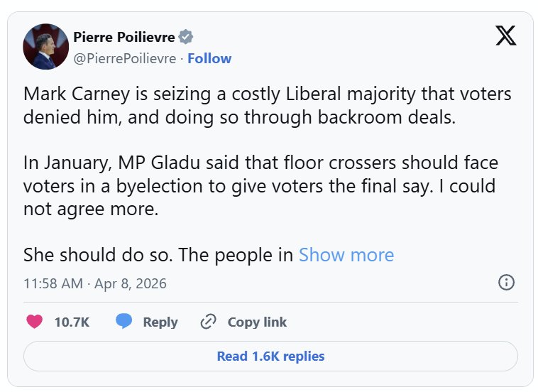538x392 pixels.
Task: Open Pierre Poilievre's profile picture
Action: [x=45, y=47]
